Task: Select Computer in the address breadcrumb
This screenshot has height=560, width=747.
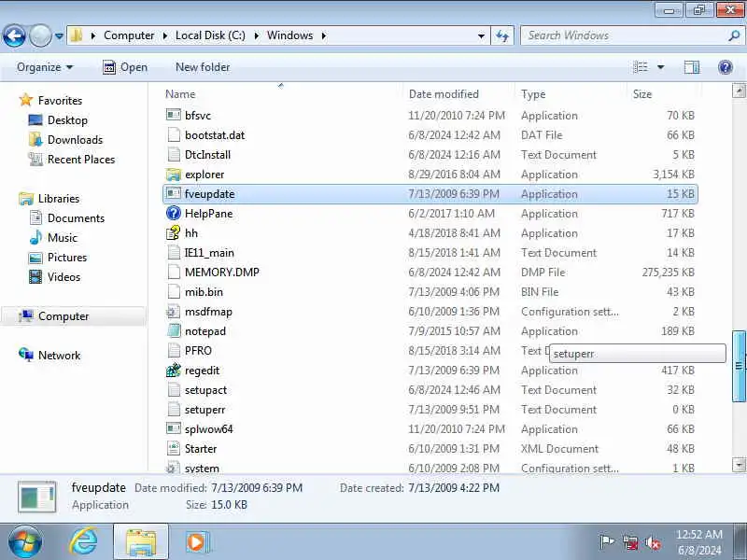Action: pos(129,35)
